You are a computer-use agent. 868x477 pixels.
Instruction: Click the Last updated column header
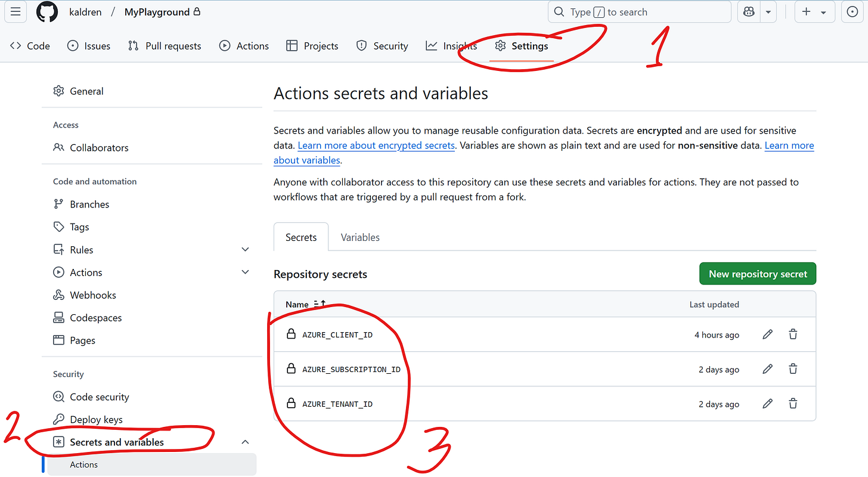click(714, 304)
